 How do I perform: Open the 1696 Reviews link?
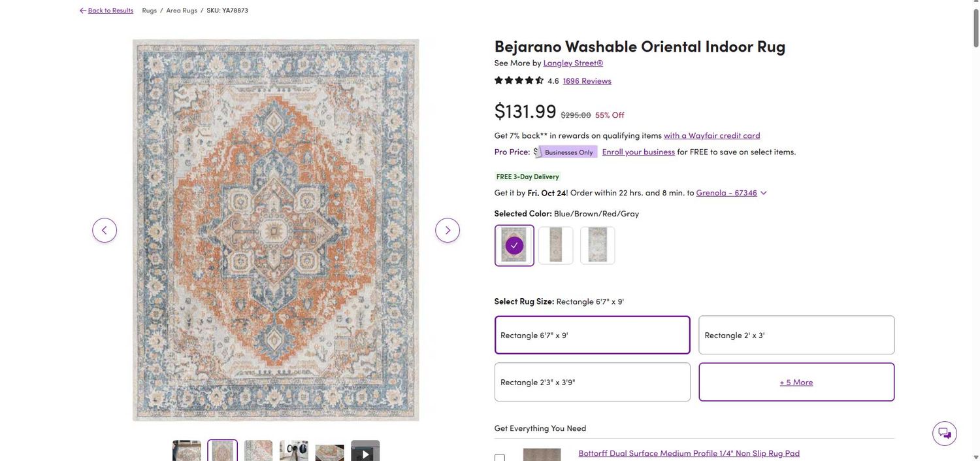pos(587,80)
